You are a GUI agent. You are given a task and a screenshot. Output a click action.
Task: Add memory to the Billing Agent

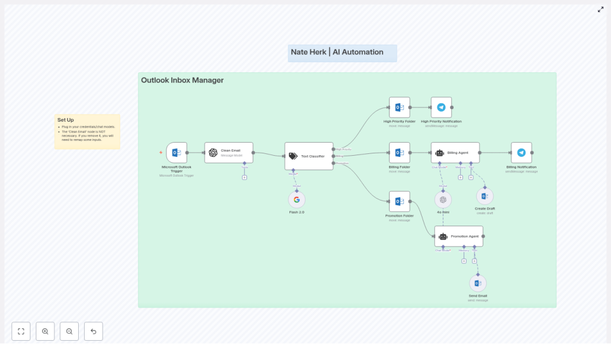[460, 177]
